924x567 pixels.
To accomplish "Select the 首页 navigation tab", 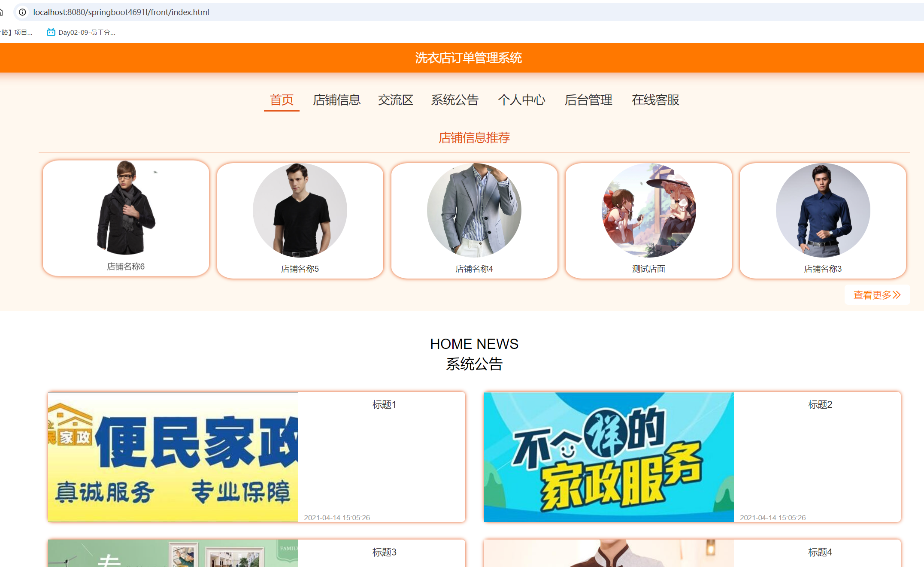I will pyautogui.click(x=282, y=100).
